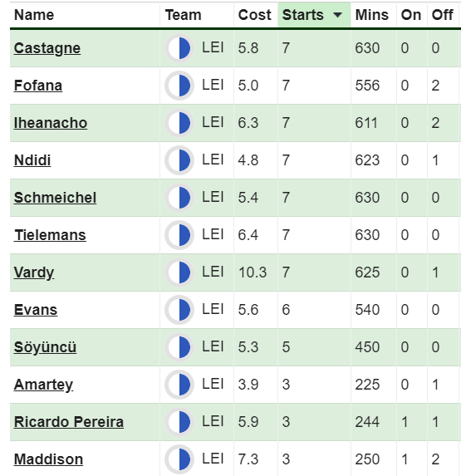Sort the table by the Cost column
Image resolution: width=461 pixels, height=476 pixels.
click(254, 15)
